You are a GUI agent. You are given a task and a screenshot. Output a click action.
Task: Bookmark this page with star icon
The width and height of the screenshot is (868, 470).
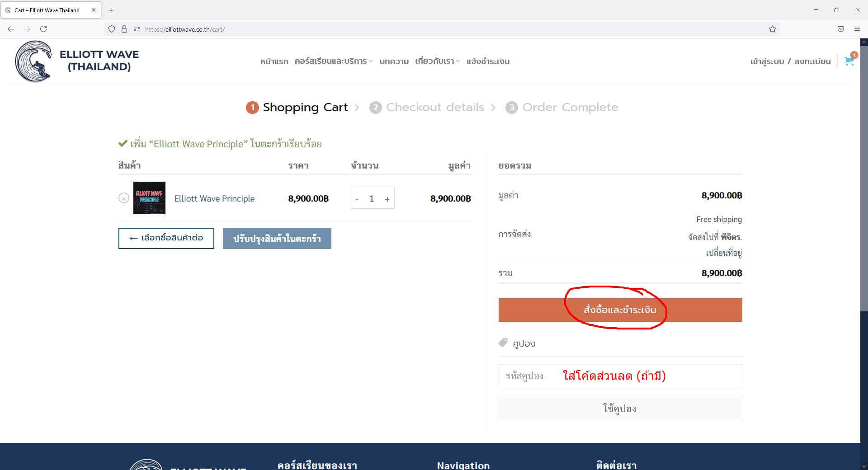(772, 29)
